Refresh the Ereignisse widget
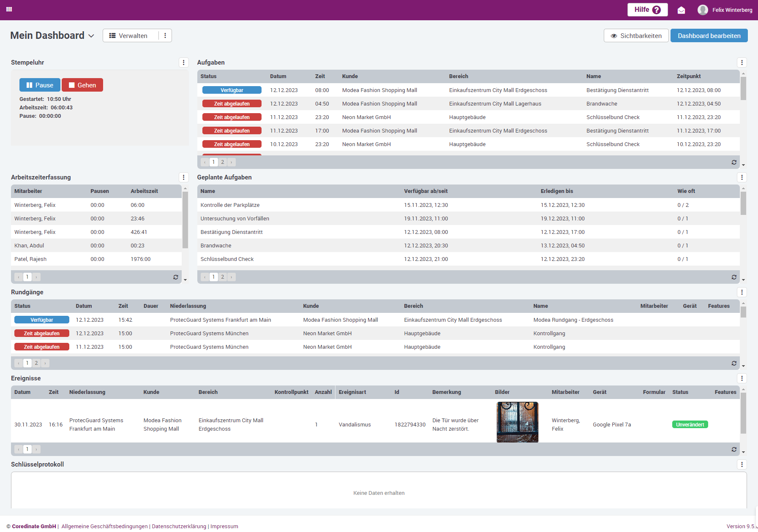 (x=734, y=449)
